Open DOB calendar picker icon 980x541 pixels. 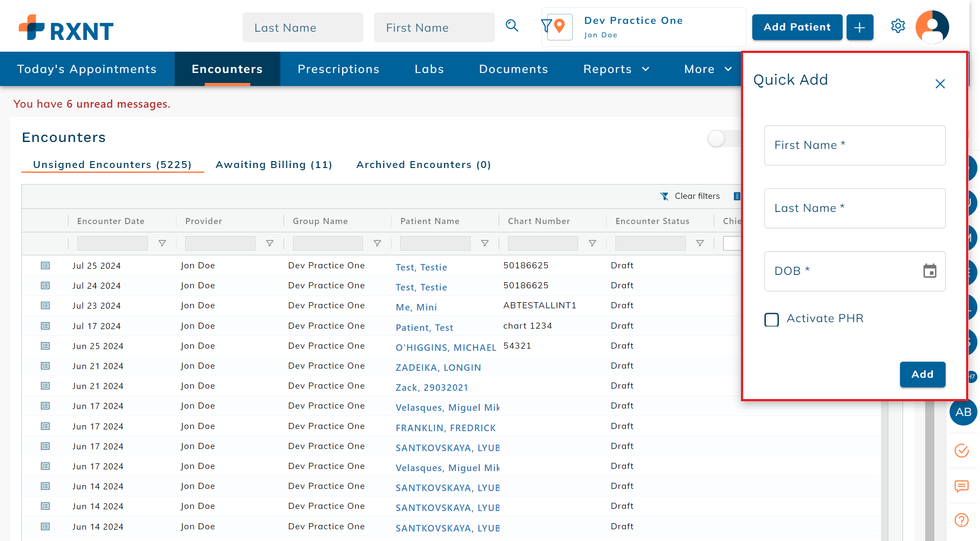coord(930,271)
